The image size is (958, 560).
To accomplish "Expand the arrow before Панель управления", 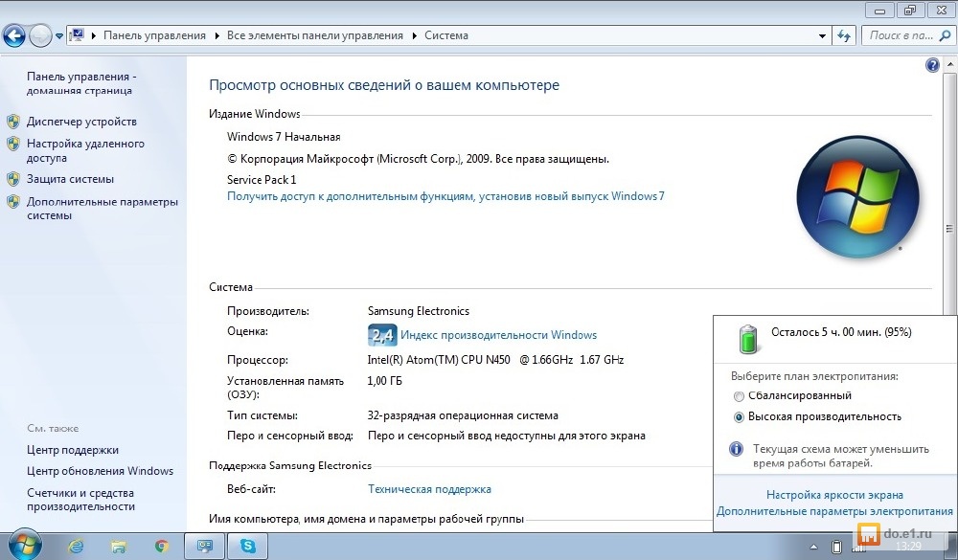I will pyautogui.click(x=94, y=36).
